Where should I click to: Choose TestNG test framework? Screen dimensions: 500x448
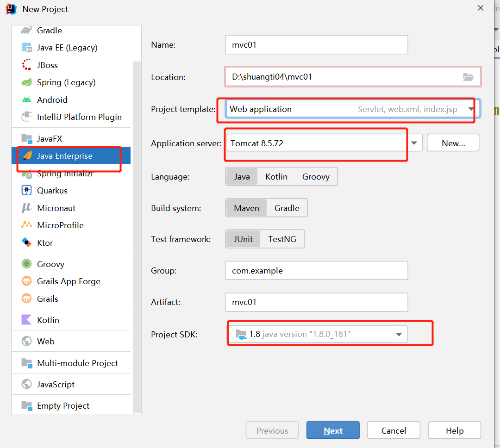click(281, 239)
